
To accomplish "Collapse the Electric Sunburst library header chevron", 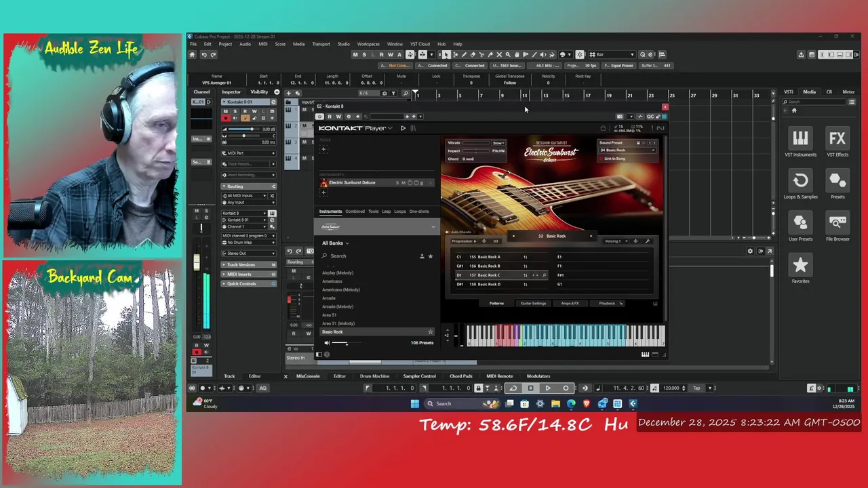I will click(x=433, y=226).
